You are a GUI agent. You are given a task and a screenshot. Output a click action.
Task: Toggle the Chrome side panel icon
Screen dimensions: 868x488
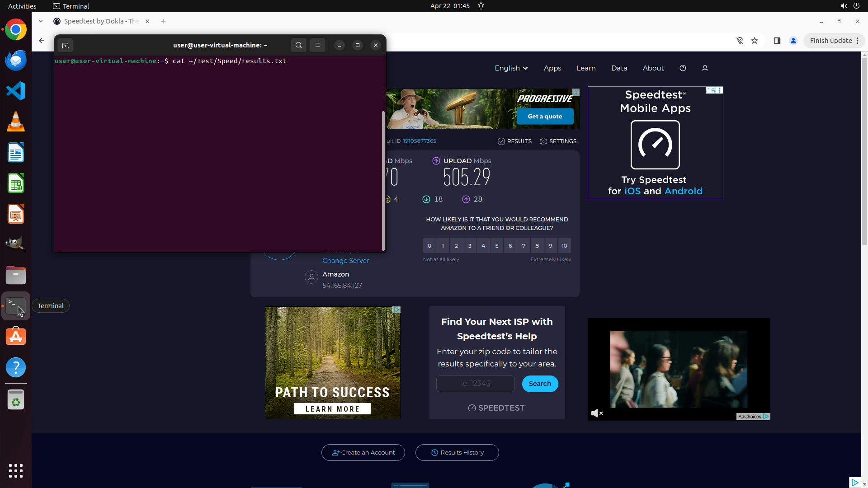(x=777, y=41)
